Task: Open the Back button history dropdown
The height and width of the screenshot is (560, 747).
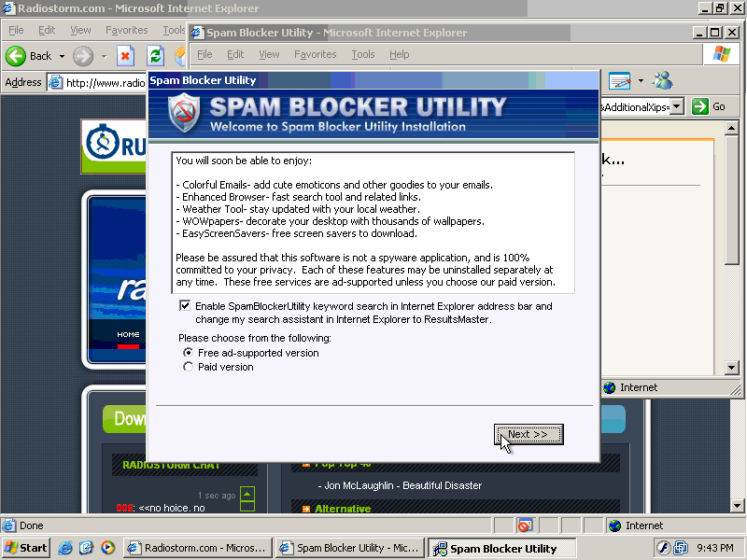Action: [x=62, y=56]
